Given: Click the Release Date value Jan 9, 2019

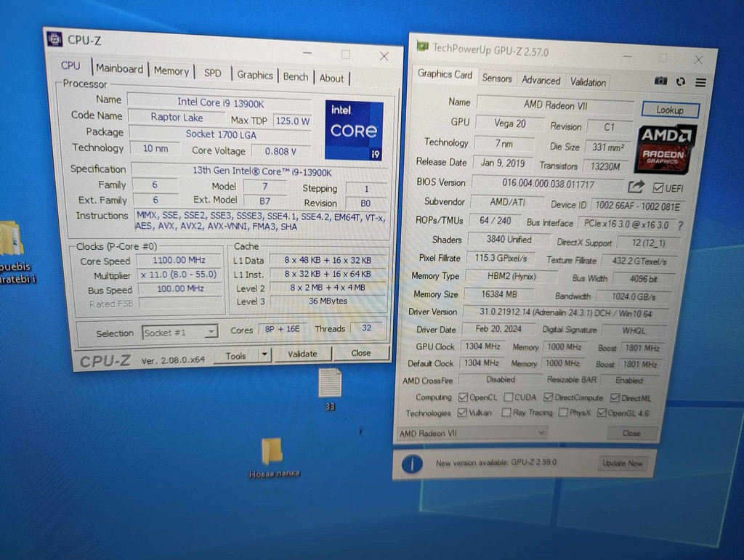Looking at the screenshot, I should pyautogui.click(x=503, y=163).
